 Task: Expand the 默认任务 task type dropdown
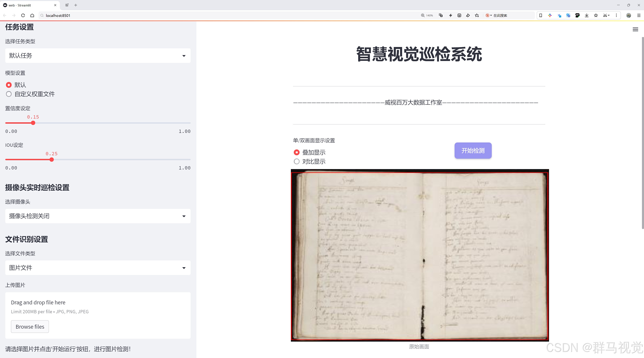98,56
